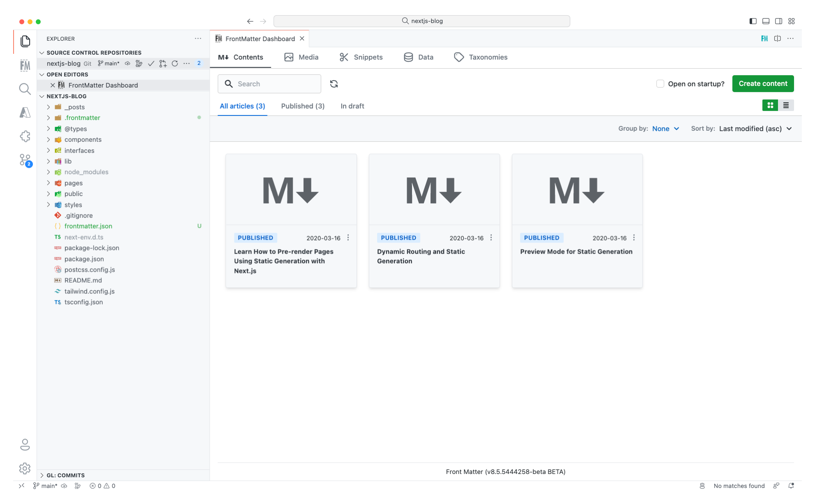This screenshot has width=815, height=504.
Task: Enable the Open on startup checkbox
Action: click(660, 83)
